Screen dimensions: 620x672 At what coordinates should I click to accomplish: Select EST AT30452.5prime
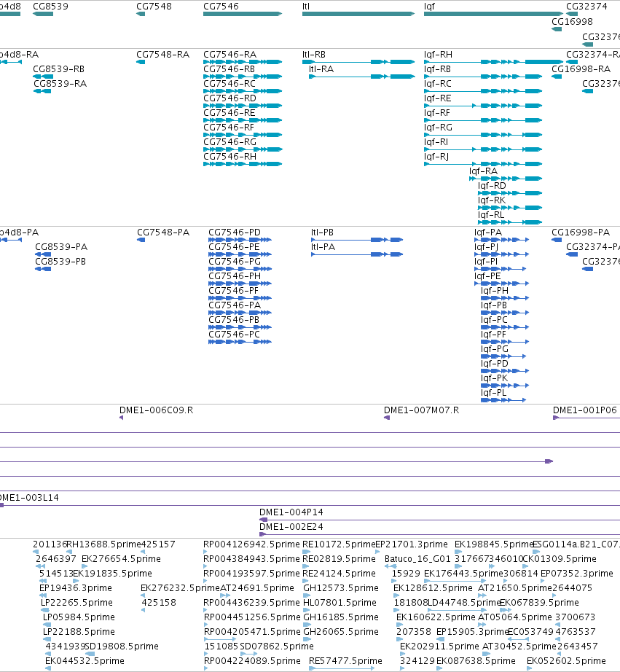tap(487, 654)
